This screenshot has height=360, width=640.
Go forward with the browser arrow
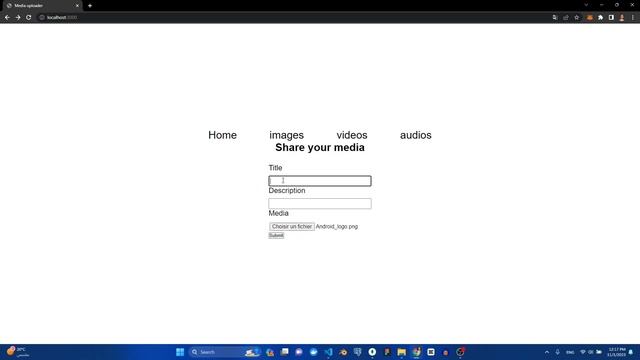click(18, 18)
